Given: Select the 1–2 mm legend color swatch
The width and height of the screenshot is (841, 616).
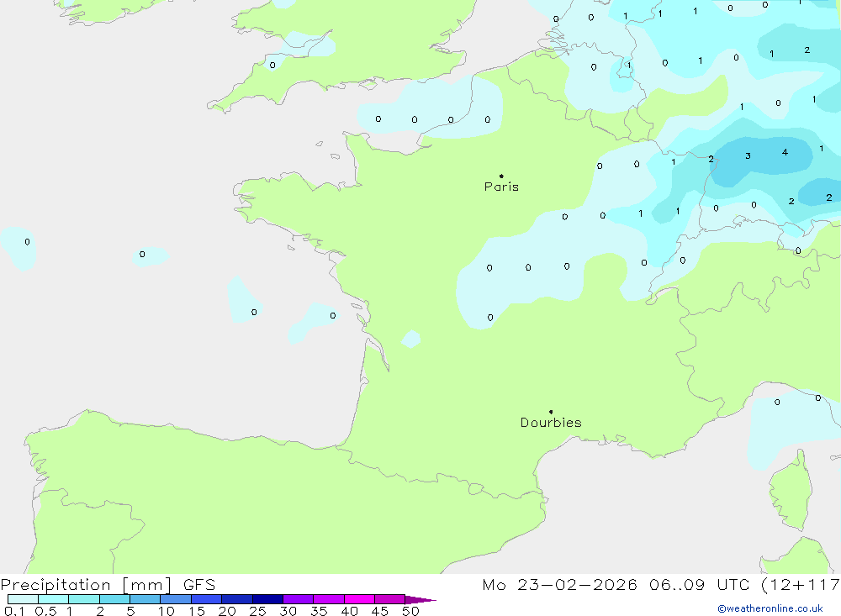Looking at the screenshot, I should pos(84,599).
